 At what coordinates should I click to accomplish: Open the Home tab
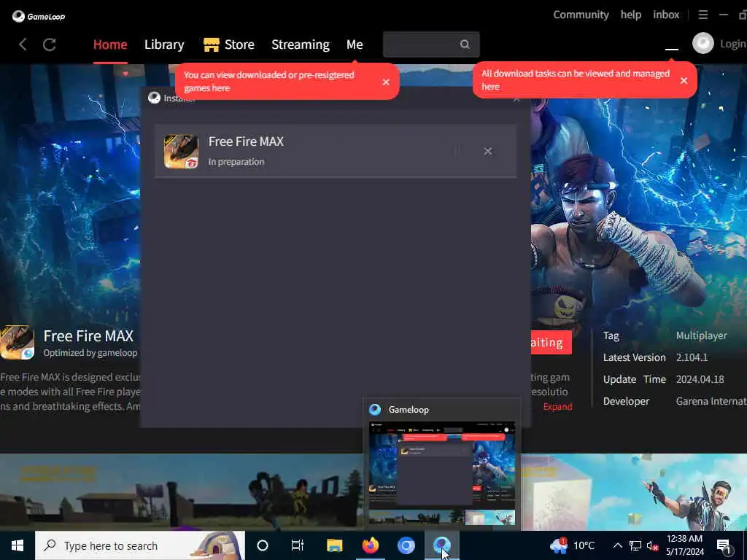(110, 44)
